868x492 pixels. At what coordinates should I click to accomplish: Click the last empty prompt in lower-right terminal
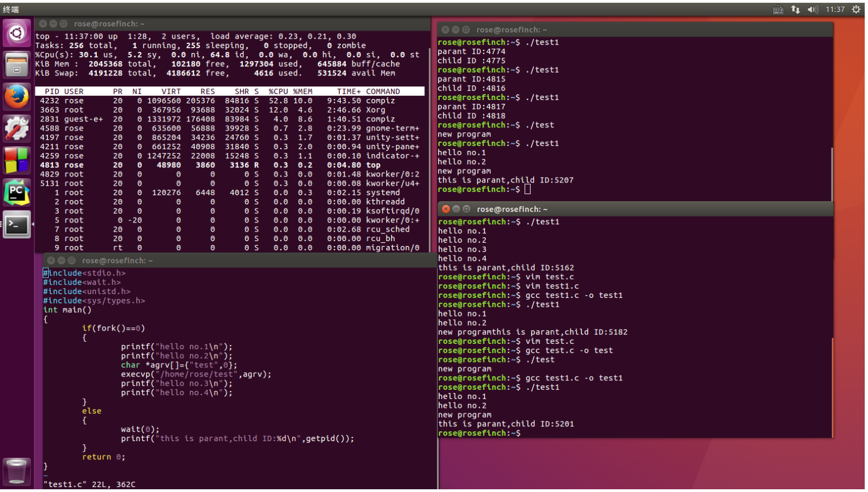point(480,433)
